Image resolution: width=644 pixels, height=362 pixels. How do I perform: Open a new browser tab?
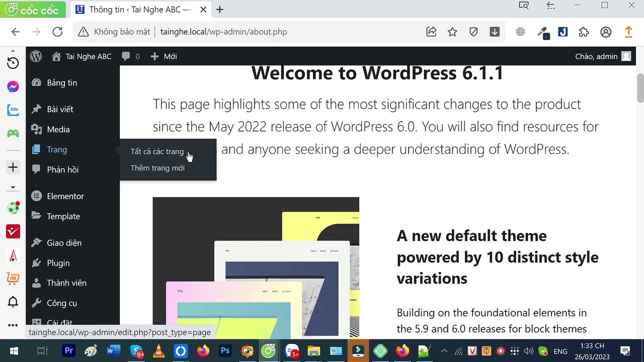[x=219, y=10]
